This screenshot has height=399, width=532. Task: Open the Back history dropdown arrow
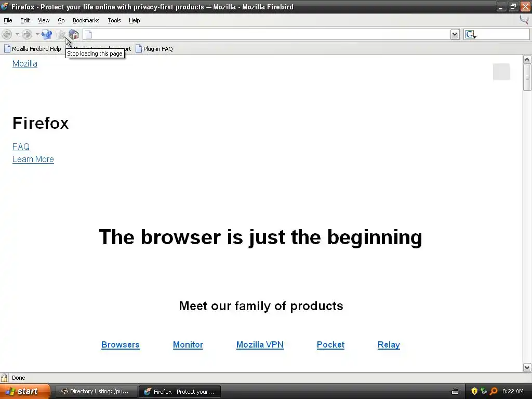click(17, 34)
